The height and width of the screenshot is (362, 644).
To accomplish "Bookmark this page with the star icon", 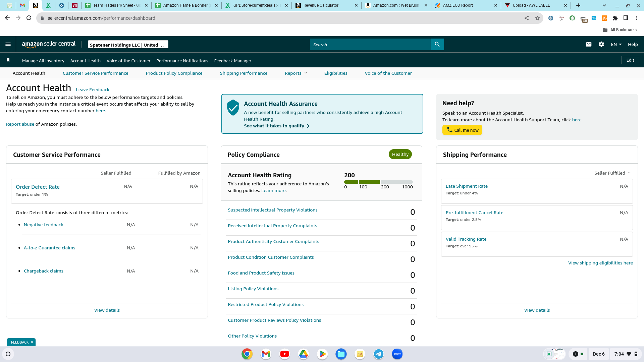I will coord(537,18).
